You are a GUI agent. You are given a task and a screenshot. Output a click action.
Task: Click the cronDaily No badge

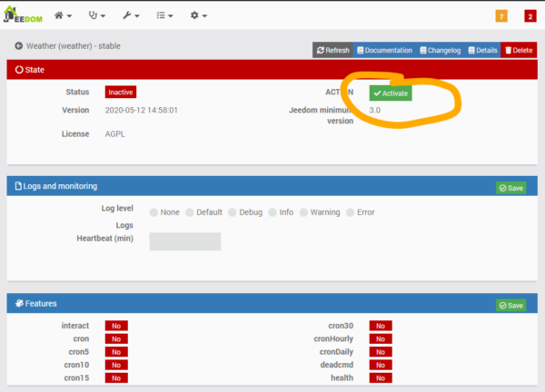click(x=381, y=352)
